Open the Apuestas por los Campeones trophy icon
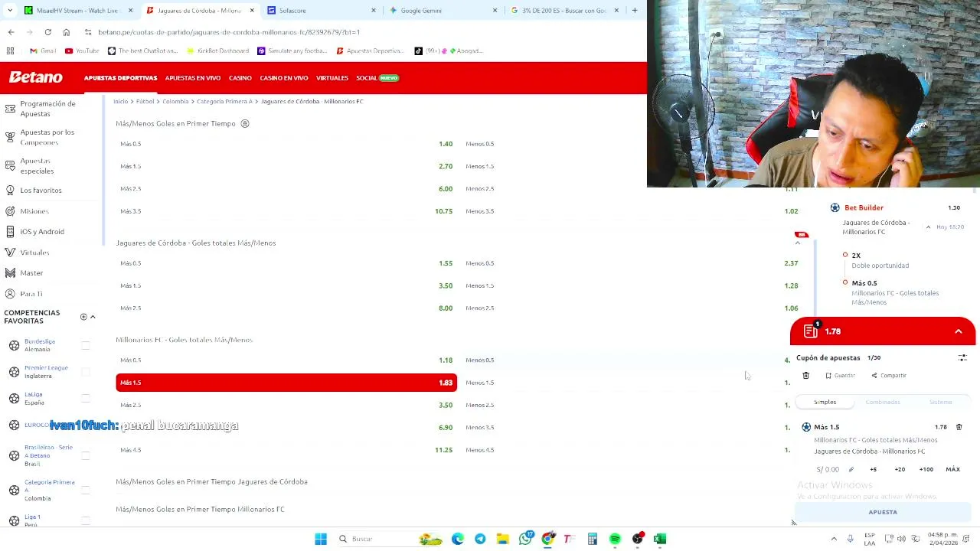Image resolution: width=980 pixels, height=551 pixels. point(10,137)
